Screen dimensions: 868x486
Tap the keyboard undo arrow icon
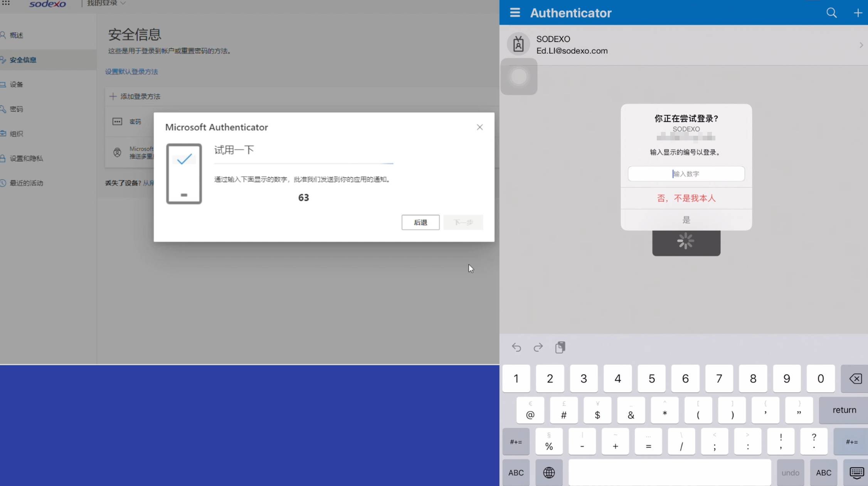click(516, 347)
